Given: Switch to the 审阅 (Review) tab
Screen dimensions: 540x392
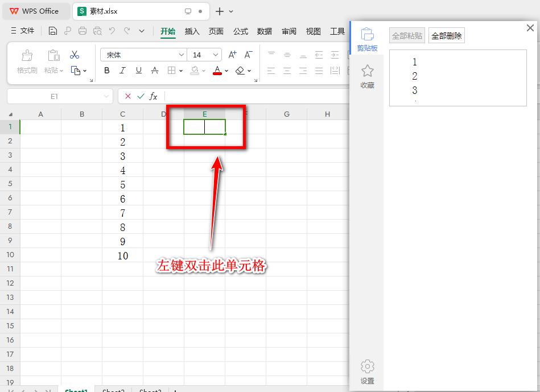Looking at the screenshot, I should (289, 31).
